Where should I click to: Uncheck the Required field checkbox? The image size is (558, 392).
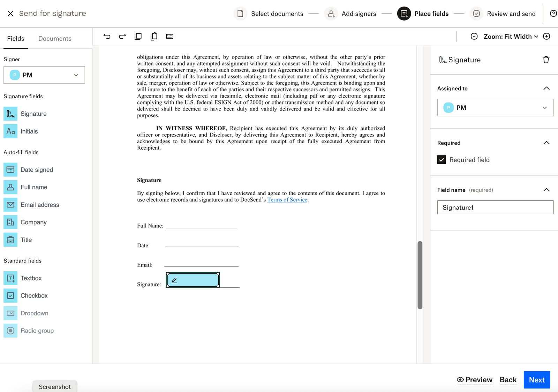(x=442, y=160)
